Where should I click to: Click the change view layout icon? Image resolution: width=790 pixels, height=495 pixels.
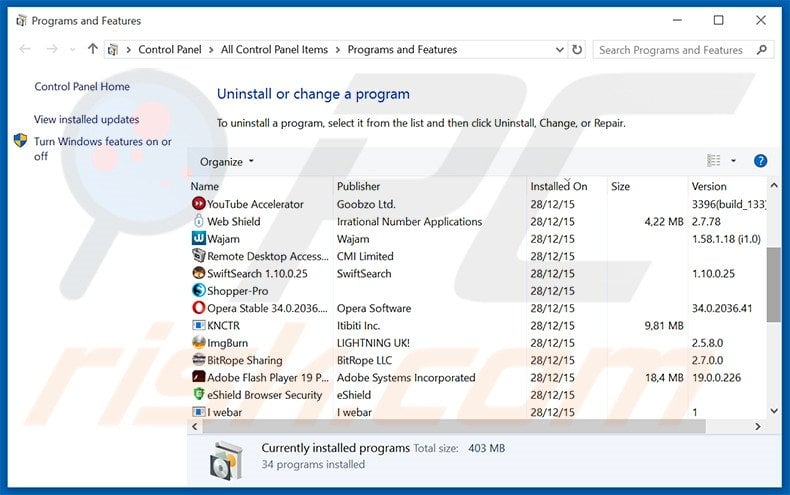(713, 161)
